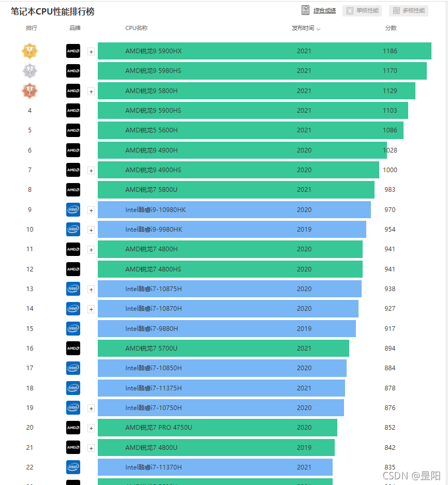Screen dimensions: 448x485
Task: Click the gold trophy rank 1 icon
Action: point(29,51)
